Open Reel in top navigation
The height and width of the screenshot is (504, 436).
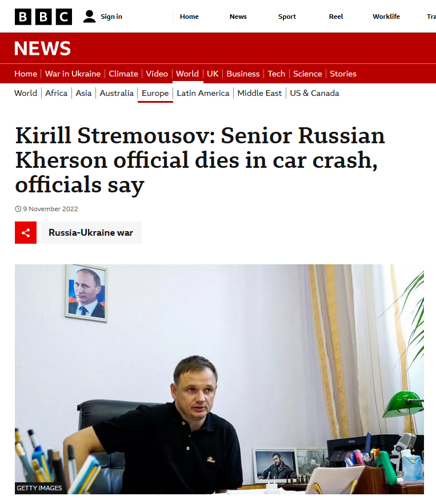[x=336, y=17]
